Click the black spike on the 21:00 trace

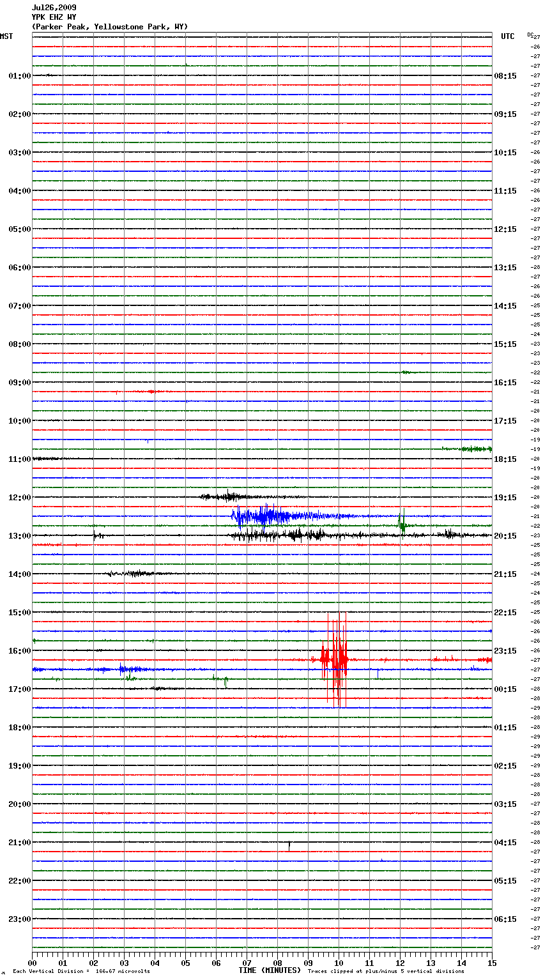[x=289, y=846]
